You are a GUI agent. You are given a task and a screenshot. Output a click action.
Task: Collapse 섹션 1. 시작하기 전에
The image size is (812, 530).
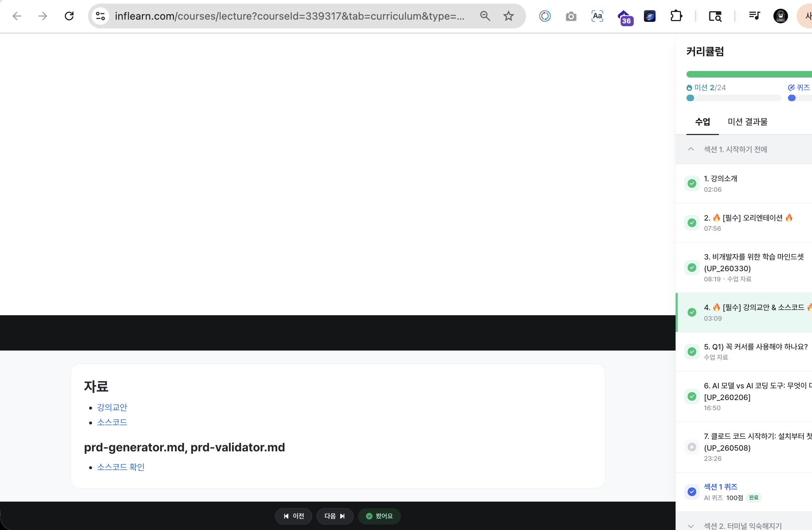(x=744, y=149)
